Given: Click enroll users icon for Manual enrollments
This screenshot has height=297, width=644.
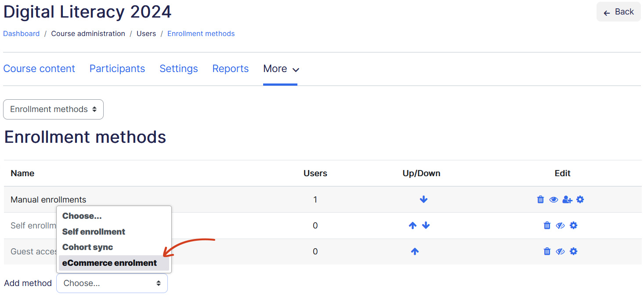Looking at the screenshot, I should pyautogui.click(x=567, y=199).
